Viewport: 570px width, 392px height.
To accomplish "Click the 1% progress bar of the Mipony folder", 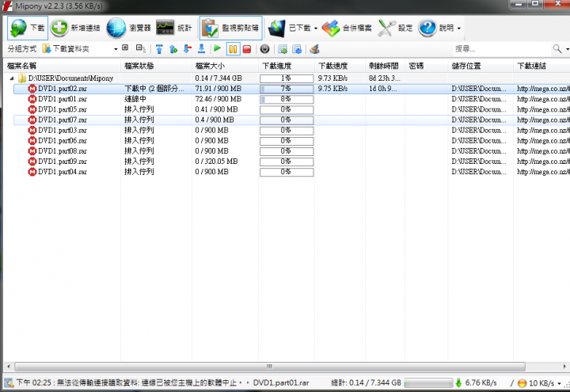I will click(x=287, y=78).
